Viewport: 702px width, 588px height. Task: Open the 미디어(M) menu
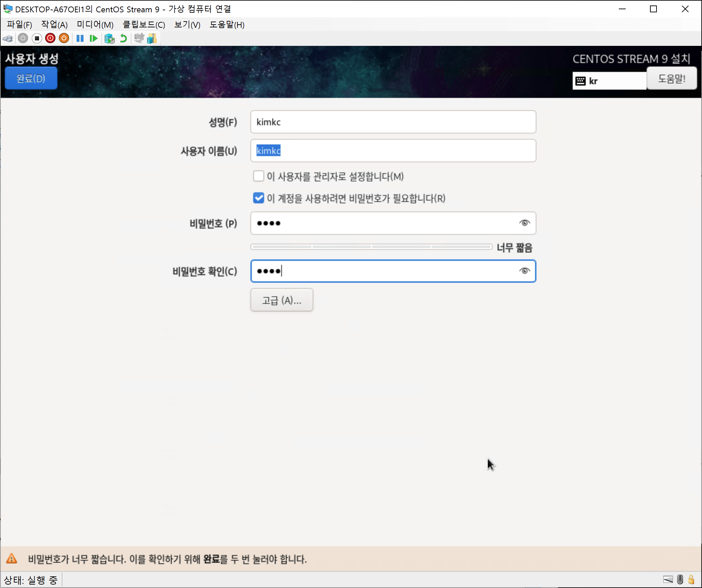tap(95, 25)
